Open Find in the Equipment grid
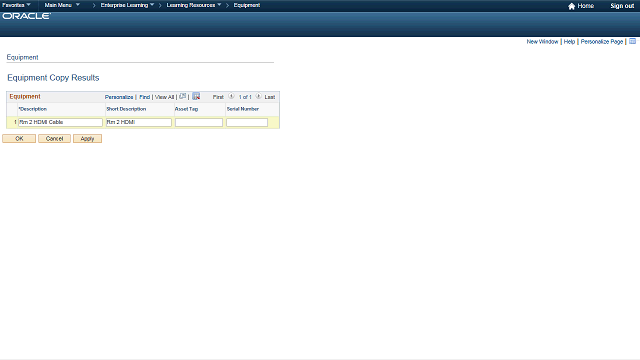The width and height of the screenshot is (640, 360). [x=144, y=97]
